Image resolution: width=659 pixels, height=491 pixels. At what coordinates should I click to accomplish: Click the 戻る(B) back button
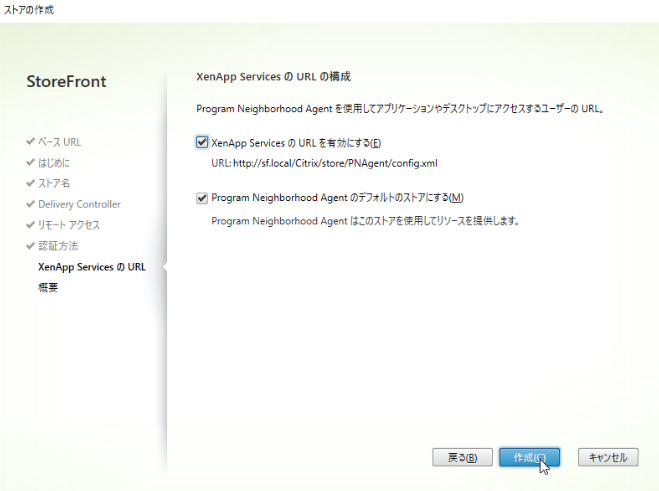[462, 457]
